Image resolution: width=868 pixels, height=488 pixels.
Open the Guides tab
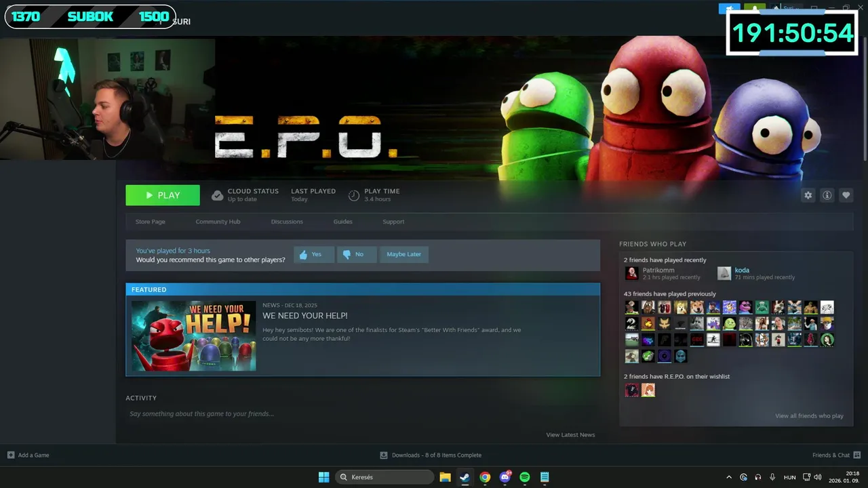point(342,222)
